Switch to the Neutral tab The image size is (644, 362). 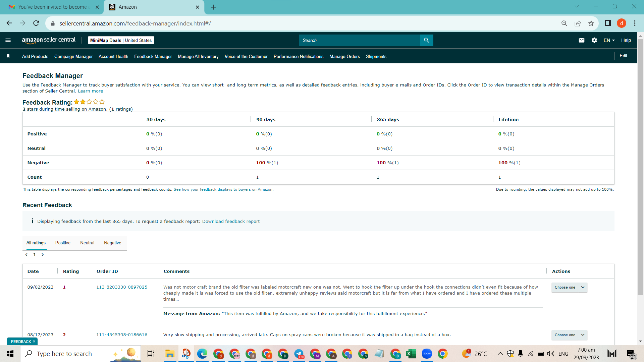[87, 243]
